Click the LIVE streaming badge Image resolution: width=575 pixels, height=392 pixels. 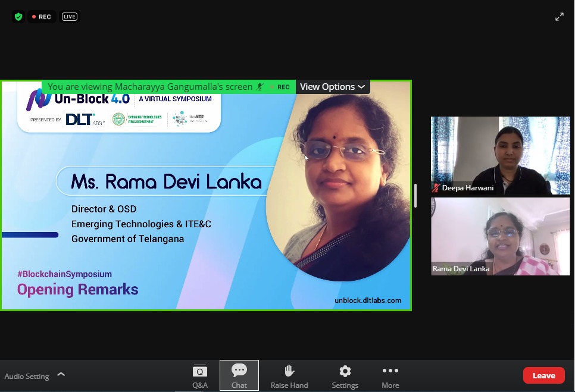(69, 17)
